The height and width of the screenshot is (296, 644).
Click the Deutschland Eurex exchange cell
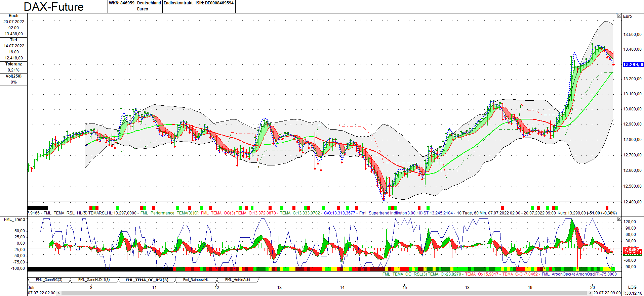[149, 6]
